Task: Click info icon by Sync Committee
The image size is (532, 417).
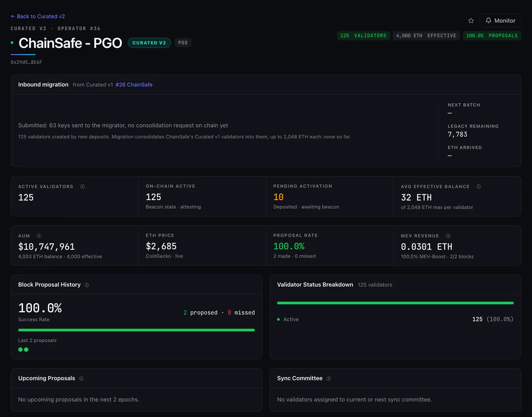Action: click(x=329, y=379)
